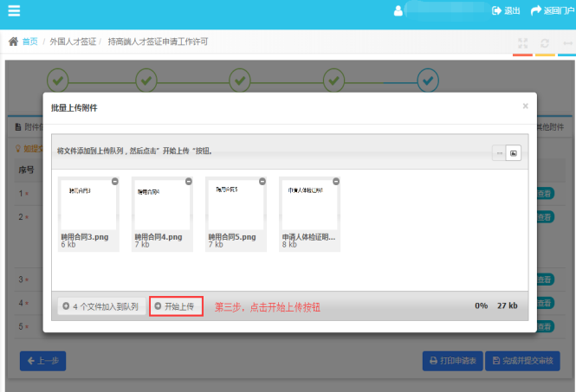The height and width of the screenshot is (392, 576).
Task: Click the 打印申请表 print application button
Action: pyautogui.click(x=451, y=361)
